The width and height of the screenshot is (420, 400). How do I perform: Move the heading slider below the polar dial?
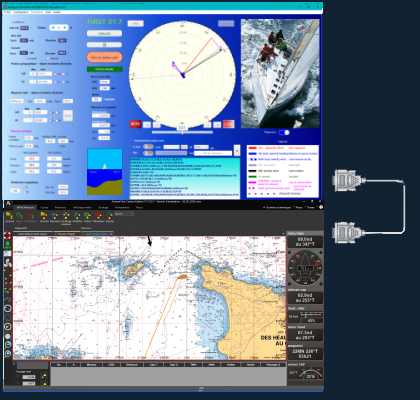(x=182, y=132)
